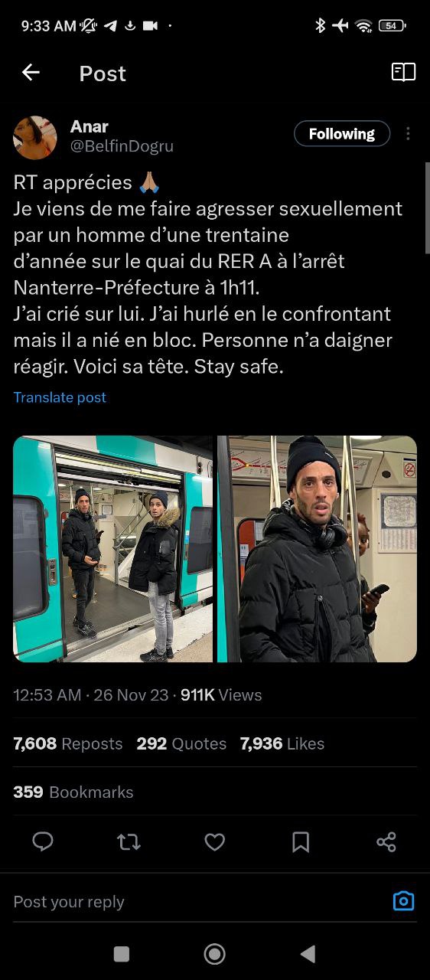Tap the Android home circle button
430x980 pixels.
click(x=215, y=953)
